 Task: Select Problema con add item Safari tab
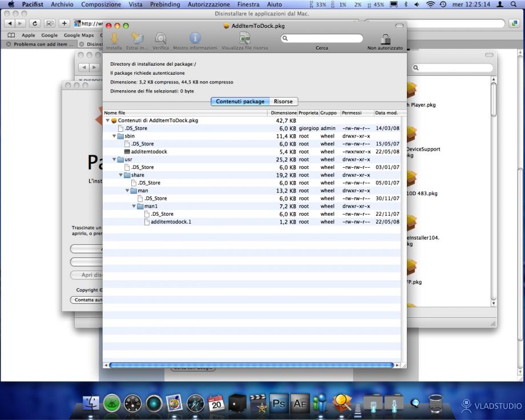(x=39, y=44)
